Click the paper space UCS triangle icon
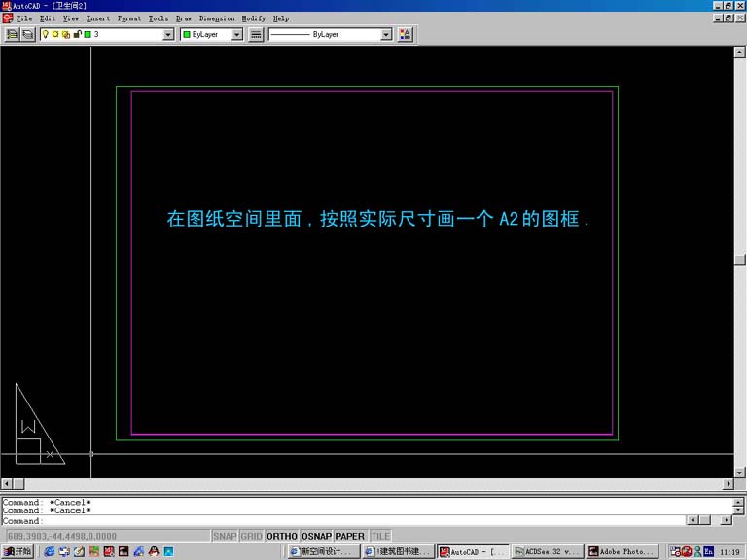This screenshot has height=560, width=747. pos(39,424)
